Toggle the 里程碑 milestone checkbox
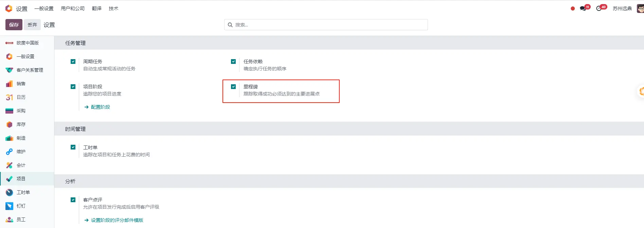The height and width of the screenshot is (228, 644). (233, 87)
